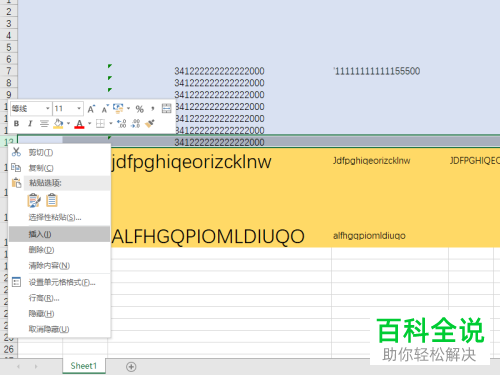Select row header 2
Viewport: 500px width, 375px height.
(9, 12)
